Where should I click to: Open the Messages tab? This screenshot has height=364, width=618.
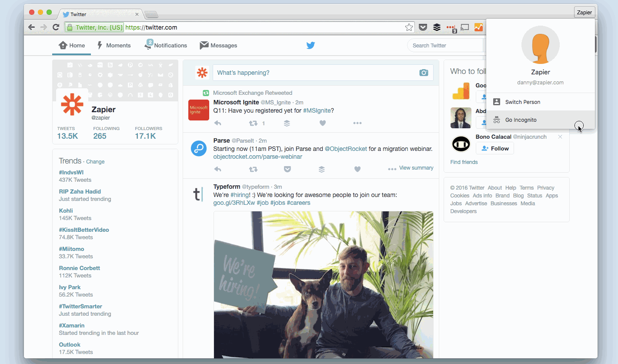218,45
